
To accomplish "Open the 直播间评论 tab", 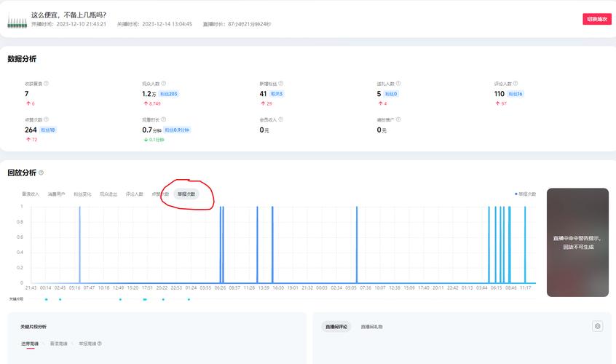I will (336, 327).
